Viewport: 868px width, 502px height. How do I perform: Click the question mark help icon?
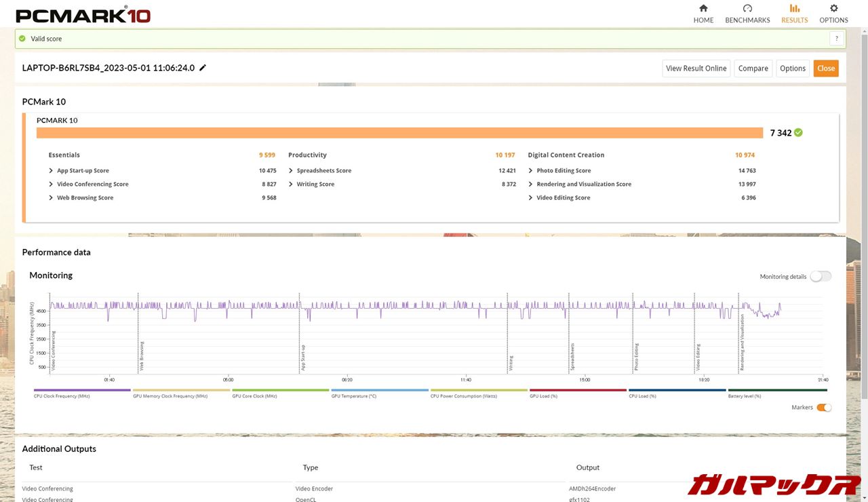tap(837, 39)
